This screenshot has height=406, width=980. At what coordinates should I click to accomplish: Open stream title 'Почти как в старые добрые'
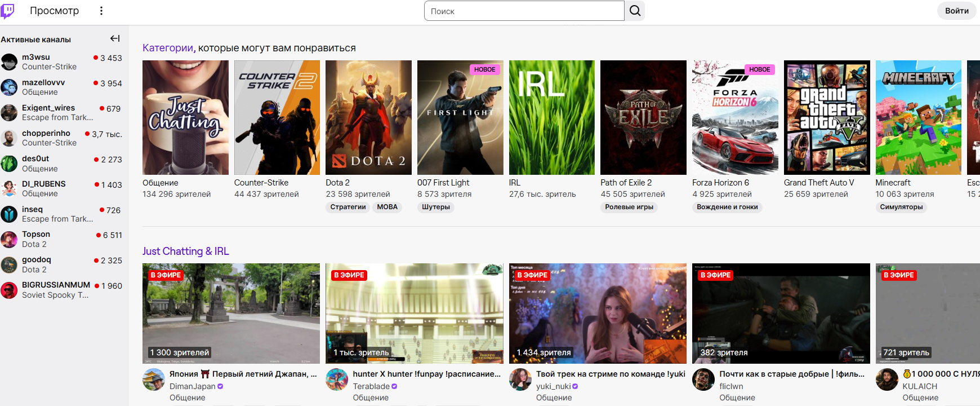pos(792,374)
